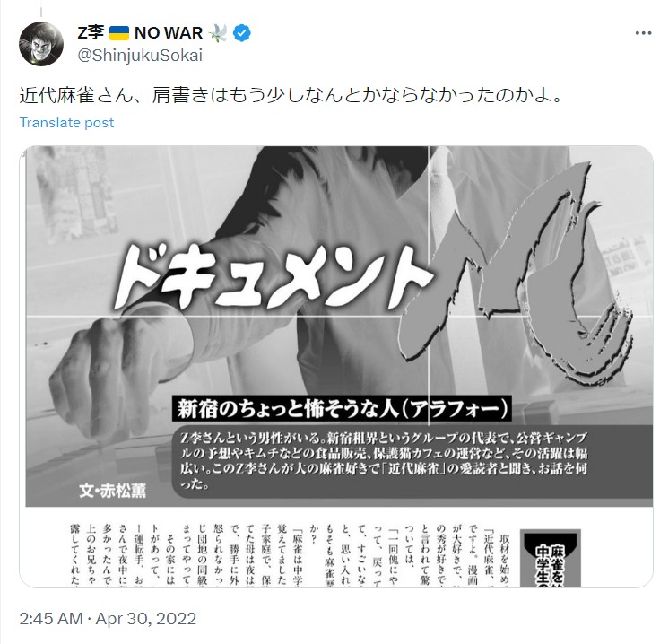The image size is (660, 644).
Task: Click the black 麻雀を section heading box
Action: 551,559
